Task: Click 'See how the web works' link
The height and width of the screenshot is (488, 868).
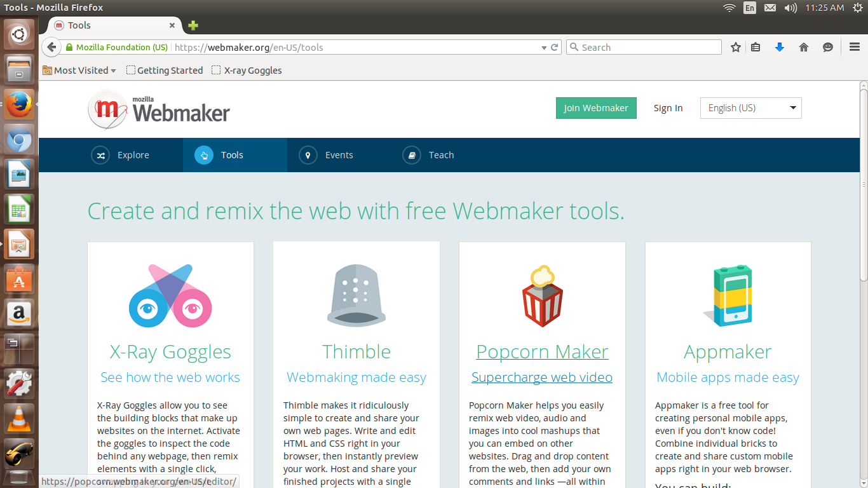Action: point(170,377)
